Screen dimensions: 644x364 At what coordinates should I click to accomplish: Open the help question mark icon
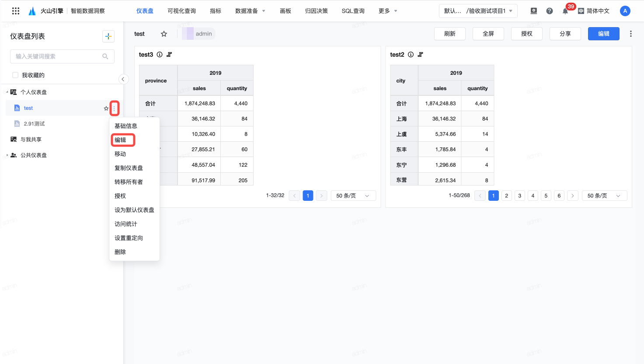coord(550,11)
